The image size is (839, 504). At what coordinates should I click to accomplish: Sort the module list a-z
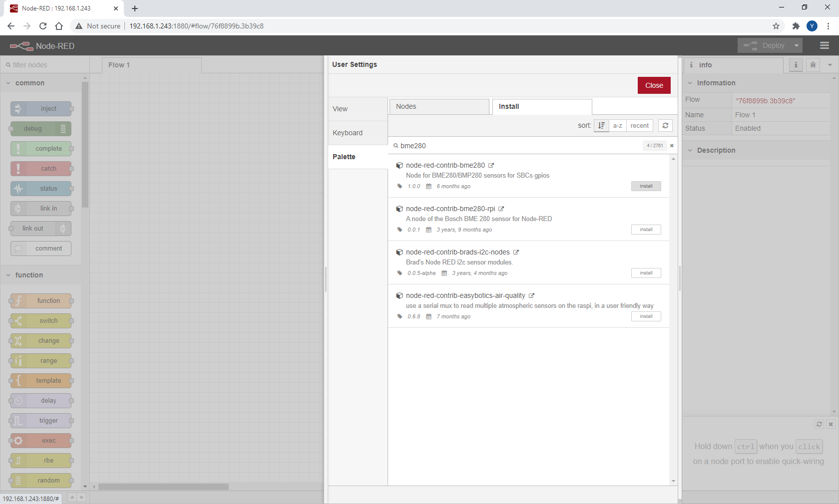(x=618, y=126)
